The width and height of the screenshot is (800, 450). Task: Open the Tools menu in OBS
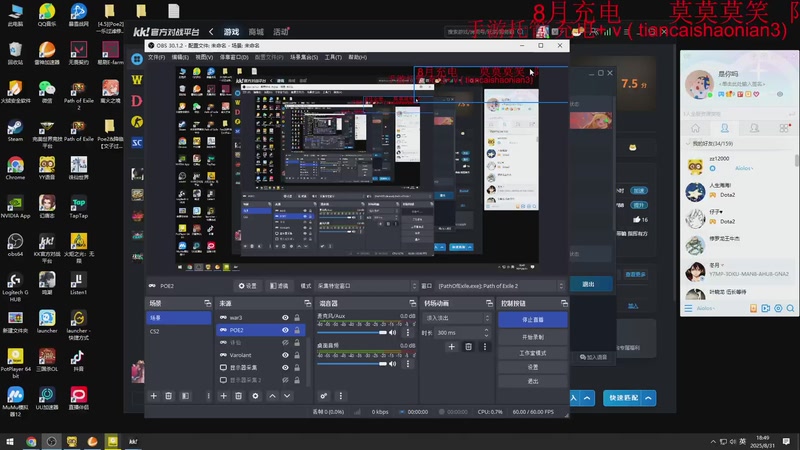click(333, 57)
